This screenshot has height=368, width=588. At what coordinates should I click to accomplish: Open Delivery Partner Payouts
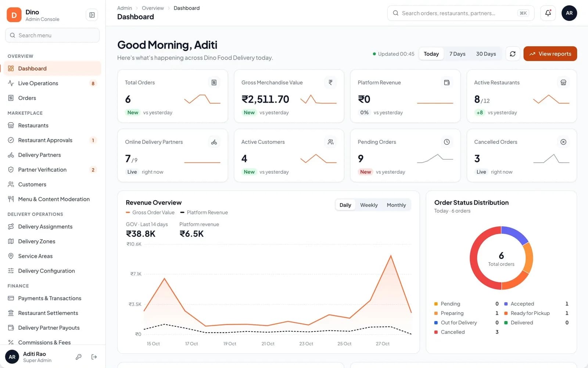[x=52, y=328]
